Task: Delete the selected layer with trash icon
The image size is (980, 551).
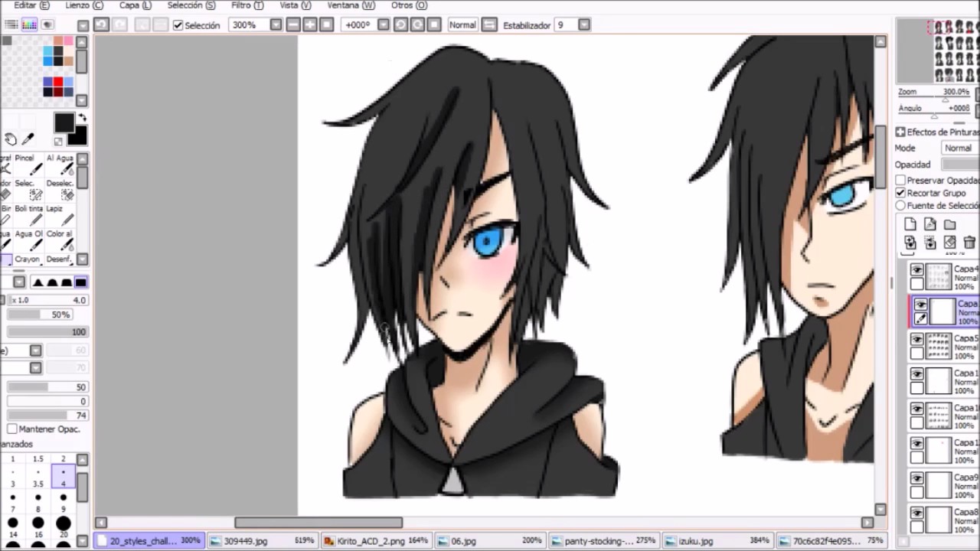Action: point(970,243)
